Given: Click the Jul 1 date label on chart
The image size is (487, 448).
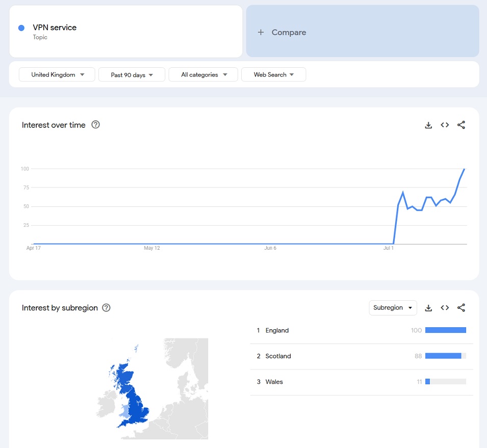Looking at the screenshot, I should pos(388,248).
